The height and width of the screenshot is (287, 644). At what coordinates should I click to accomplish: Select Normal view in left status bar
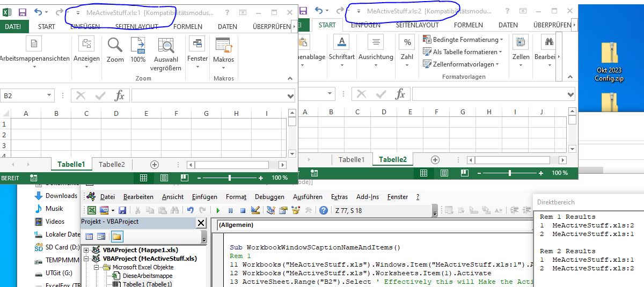[144, 178]
